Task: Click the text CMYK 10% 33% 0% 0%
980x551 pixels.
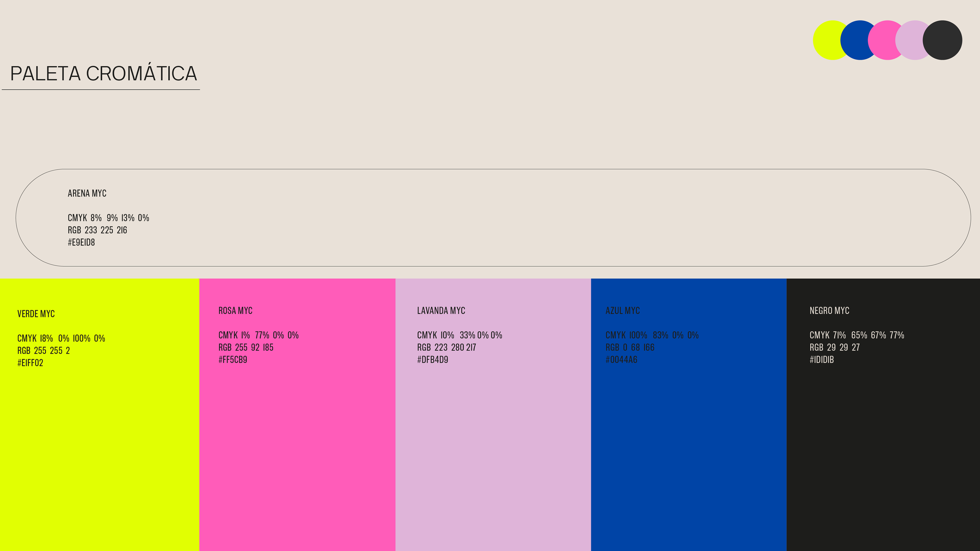Action: (460, 335)
